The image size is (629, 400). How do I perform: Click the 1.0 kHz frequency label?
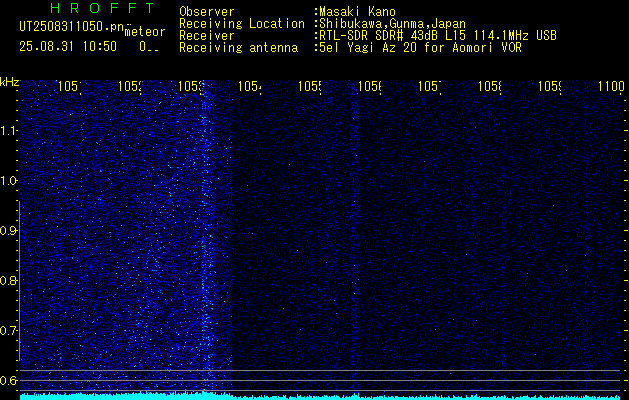click(x=8, y=181)
